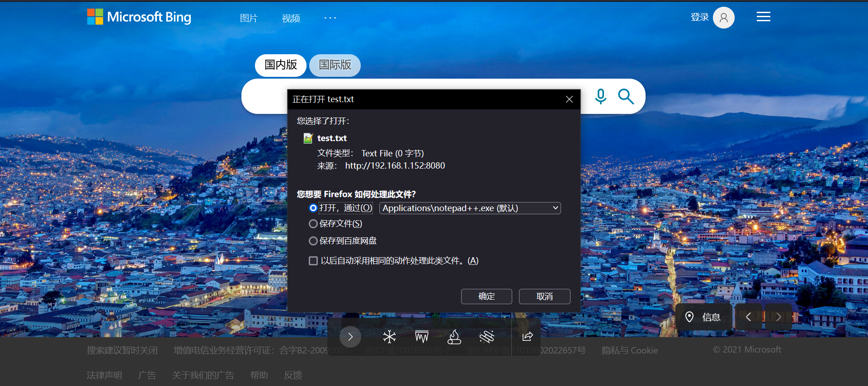Select 保存到百度网盘 radio option
Image resolution: width=868 pixels, height=386 pixels.
[313, 241]
